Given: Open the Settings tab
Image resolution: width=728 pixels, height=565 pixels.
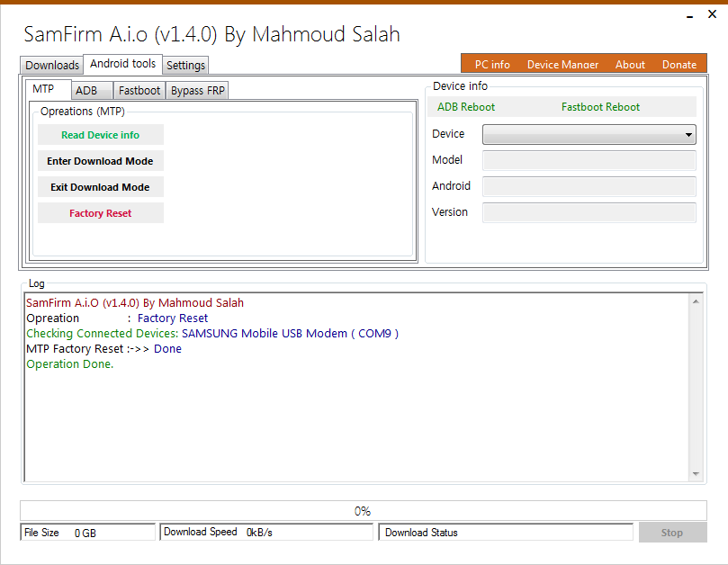Looking at the screenshot, I should [x=185, y=65].
